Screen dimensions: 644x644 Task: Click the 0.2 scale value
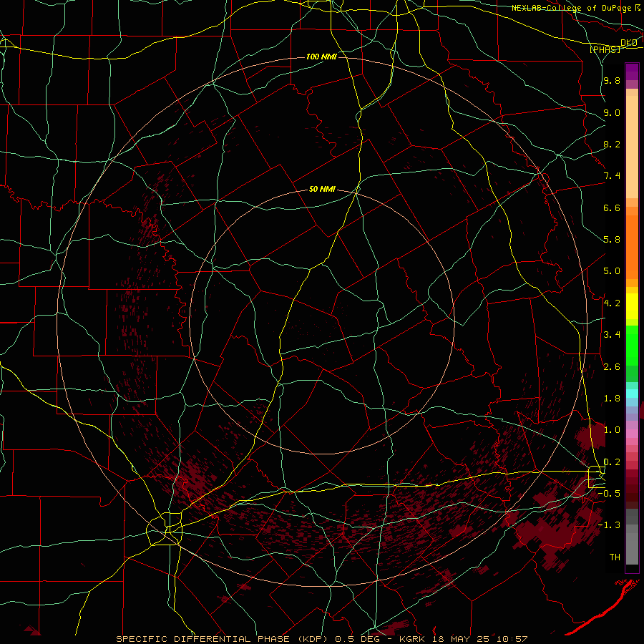[612, 462]
